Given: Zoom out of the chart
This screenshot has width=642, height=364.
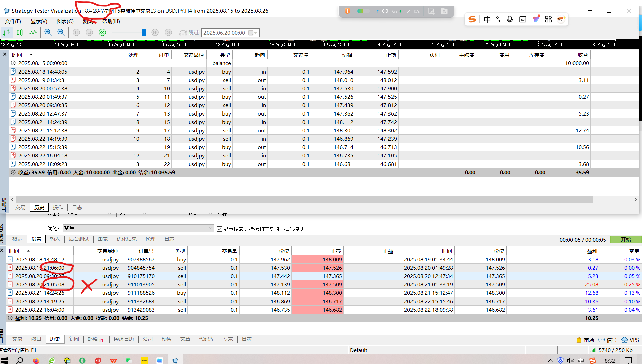Looking at the screenshot, I should click(61, 33).
